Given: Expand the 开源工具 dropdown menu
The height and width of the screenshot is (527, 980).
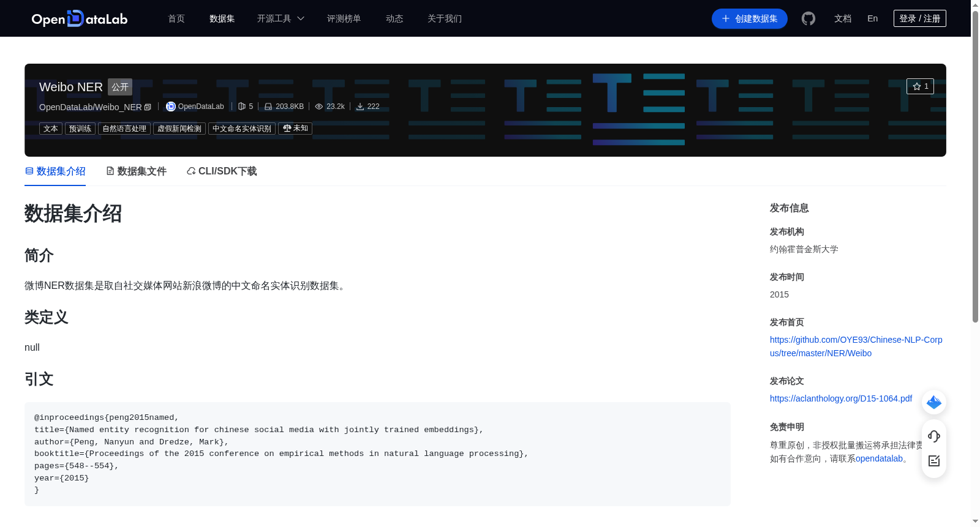Looking at the screenshot, I should point(281,18).
